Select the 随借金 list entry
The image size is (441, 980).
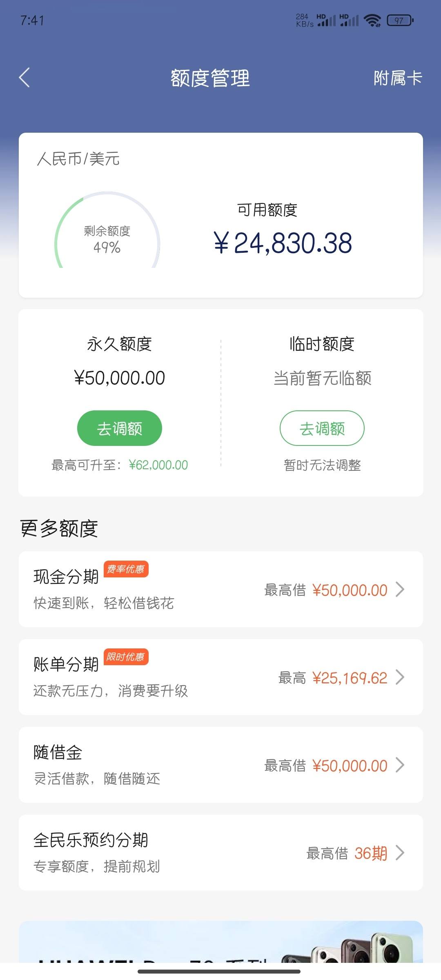220,765
